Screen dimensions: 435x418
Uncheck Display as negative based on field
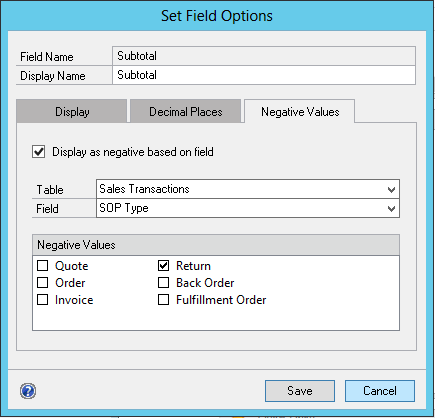[39, 152]
